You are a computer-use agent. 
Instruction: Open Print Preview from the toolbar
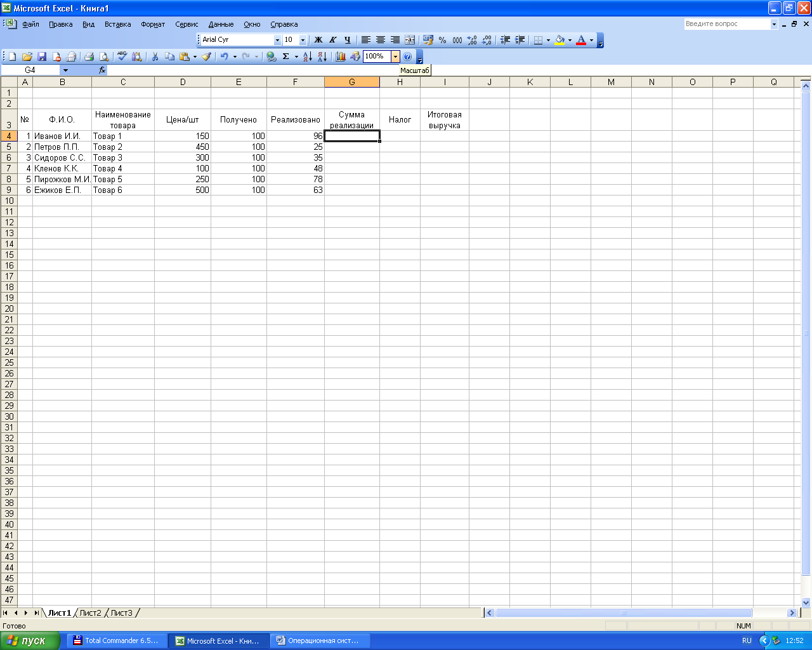tap(103, 56)
